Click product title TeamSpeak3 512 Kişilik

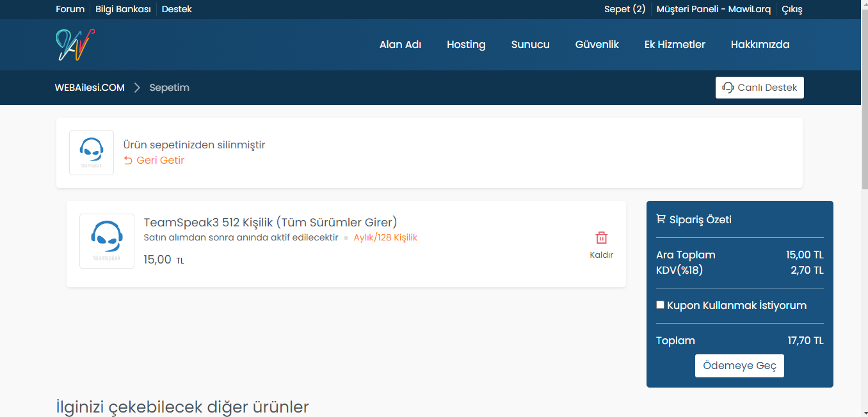(270, 223)
